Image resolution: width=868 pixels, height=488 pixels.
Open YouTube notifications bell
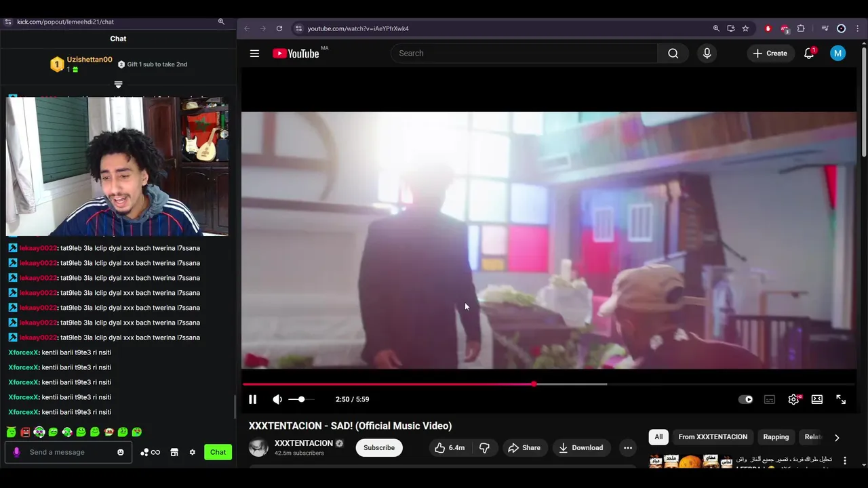809,54
